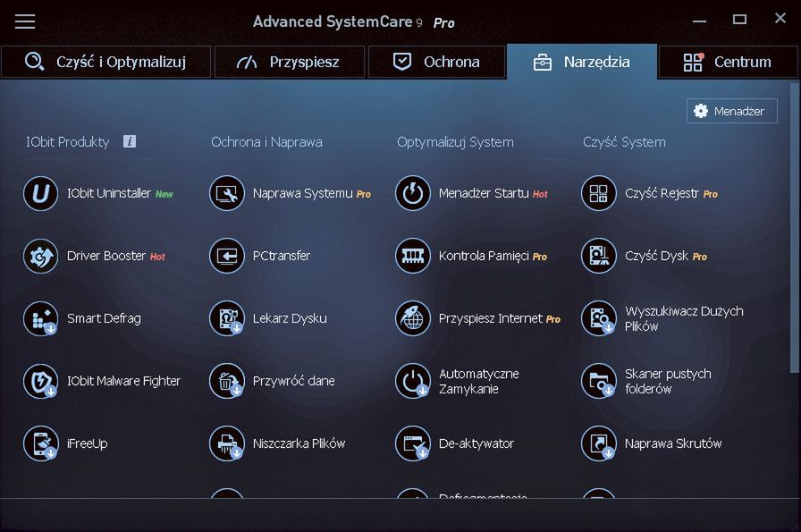Screen dimensions: 801x532
Task: Click the IObit Uninstaller label
Action: point(109,193)
